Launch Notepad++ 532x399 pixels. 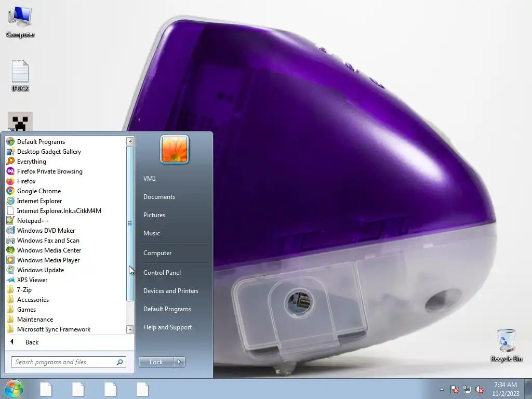point(33,220)
